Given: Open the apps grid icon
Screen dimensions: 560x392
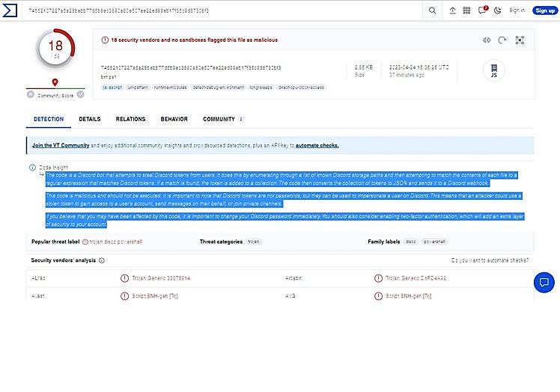Looking at the screenshot, I should 466,10.
